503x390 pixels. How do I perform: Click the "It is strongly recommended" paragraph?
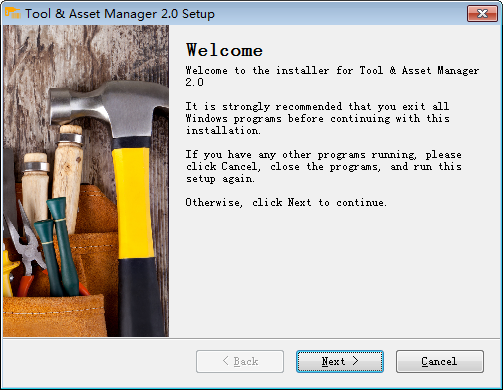(318, 118)
